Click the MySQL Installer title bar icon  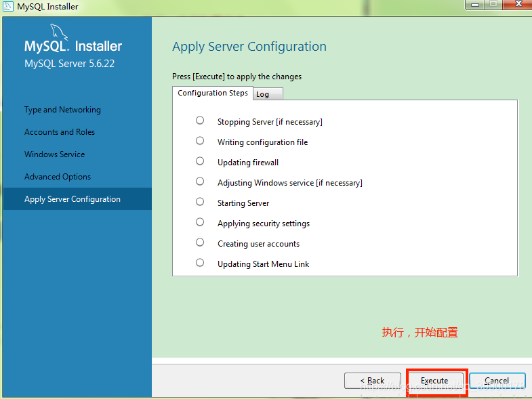click(x=8, y=6)
